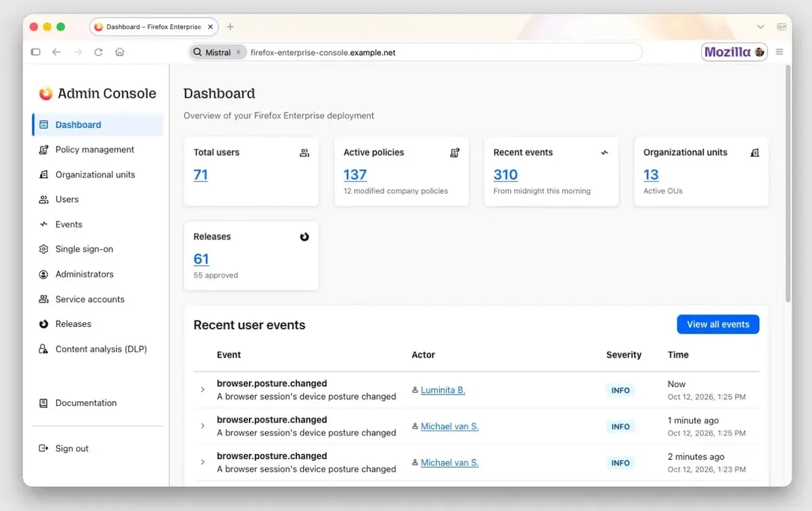Click the policy icon on Active policies card
This screenshot has width=812, height=511.
coord(455,153)
